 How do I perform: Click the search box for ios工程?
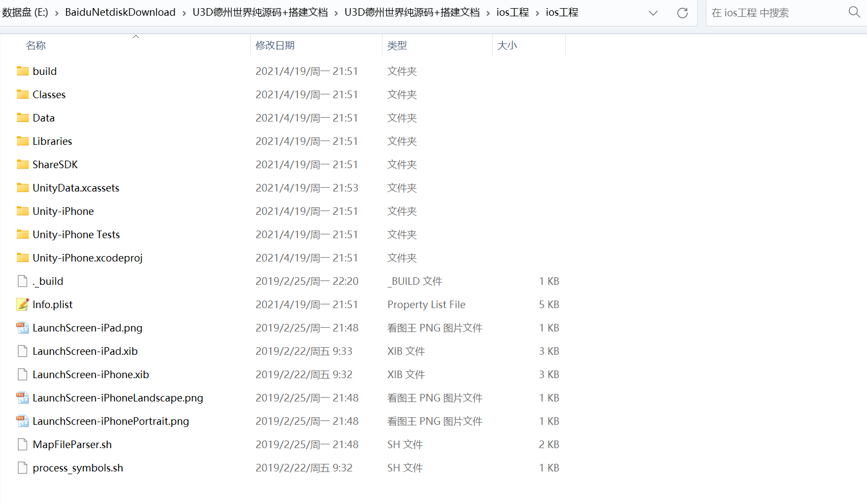pos(776,12)
